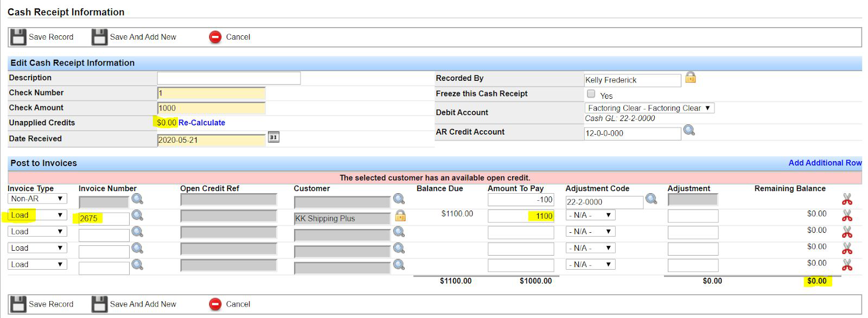The image size is (868, 318).
Task: Click the Cash GL: 22-2-0000 text
Action: (620, 118)
